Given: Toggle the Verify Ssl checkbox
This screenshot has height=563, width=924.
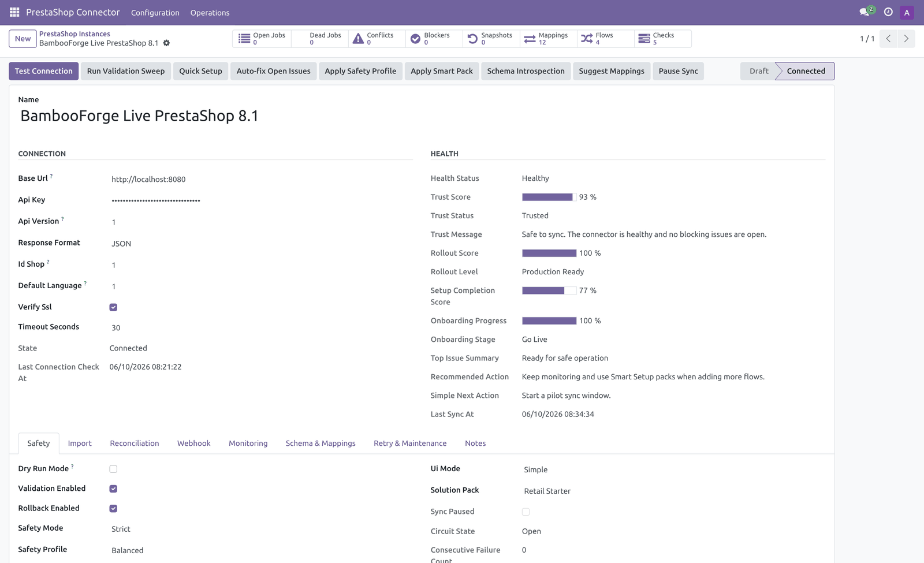Looking at the screenshot, I should pyautogui.click(x=113, y=307).
